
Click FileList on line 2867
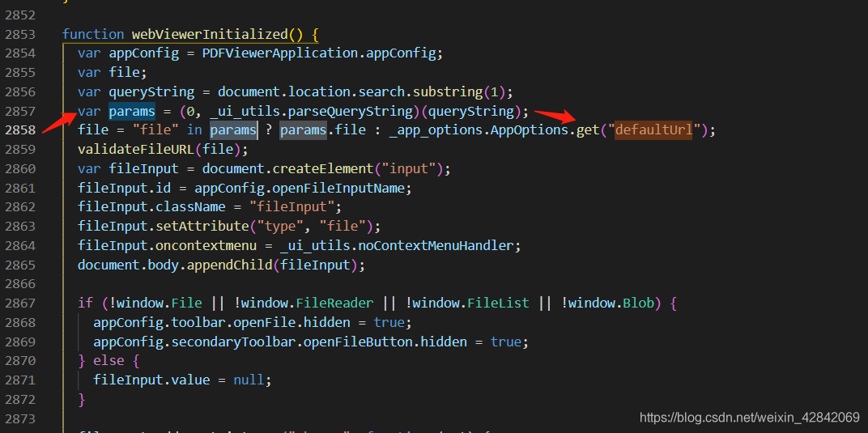coord(498,304)
